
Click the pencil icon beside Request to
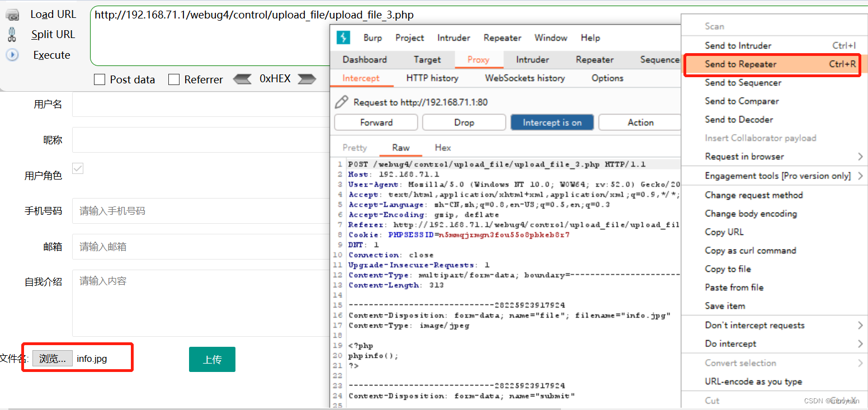(x=341, y=102)
